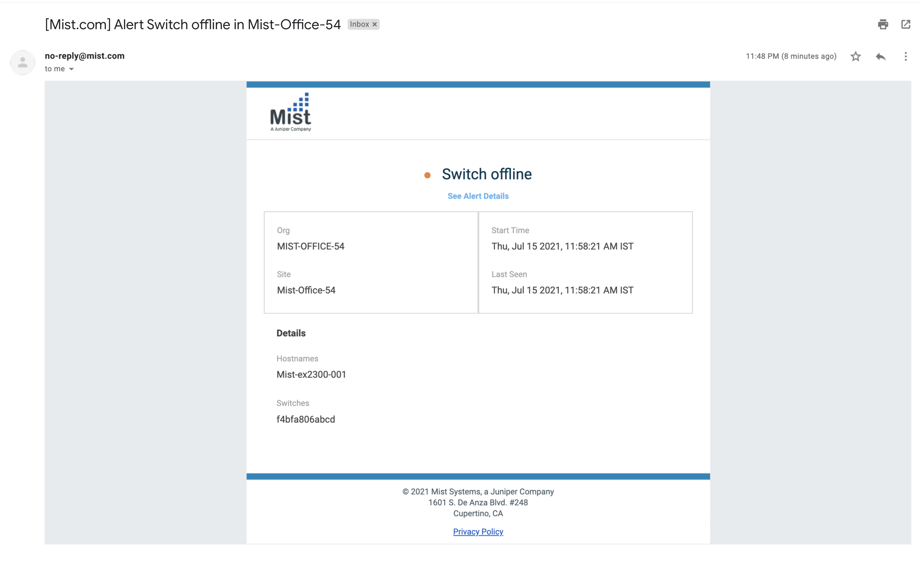The height and width of the screenshot is (577, 924).
Task: Open email in a new window
Action: (x=906, y=24)
